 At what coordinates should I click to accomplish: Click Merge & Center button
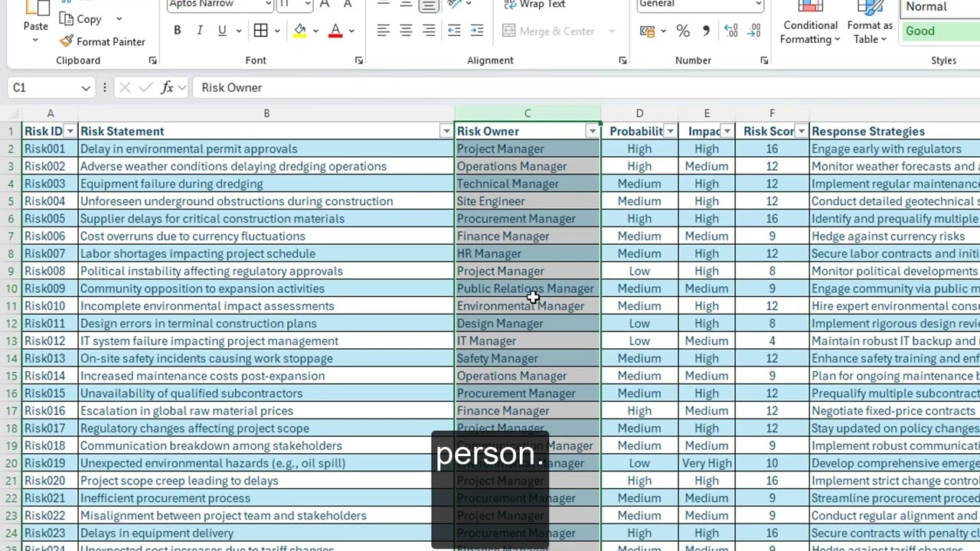coord(549,31)
